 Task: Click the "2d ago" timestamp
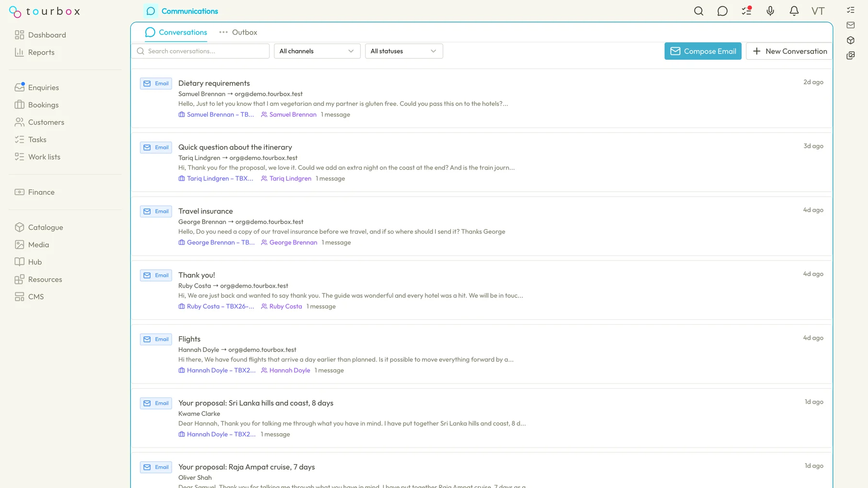pyautogui.click(x=813, y=82)
